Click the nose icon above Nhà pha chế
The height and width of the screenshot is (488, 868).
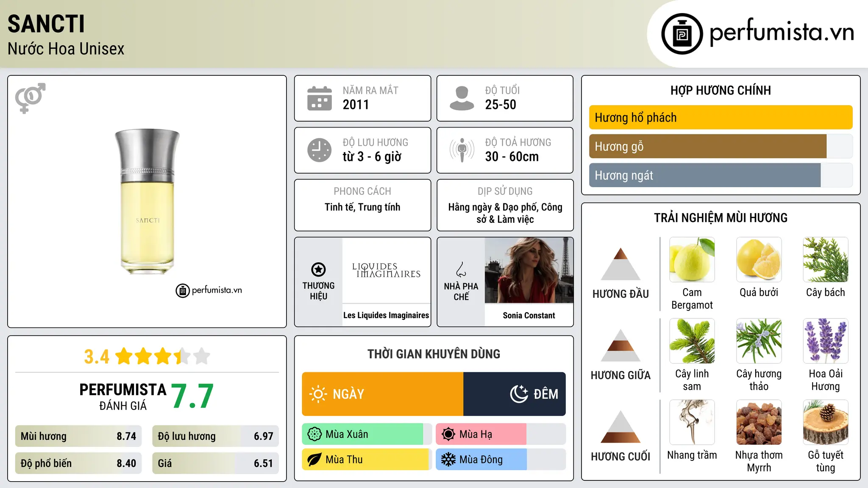pos(461,269)
